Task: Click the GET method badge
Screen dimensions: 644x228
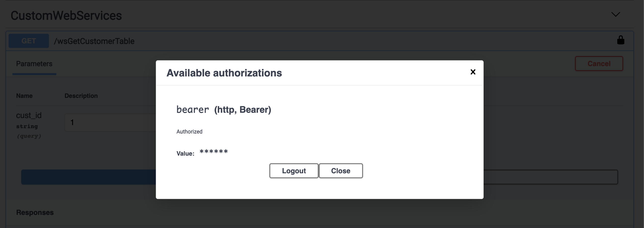Action: tap(28, 41)
